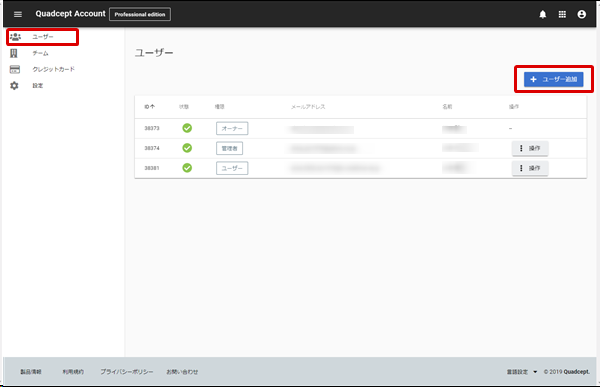This screenshot has width=600, height=387.
Task: Sort by the ID column header
Action: (150, 107)
